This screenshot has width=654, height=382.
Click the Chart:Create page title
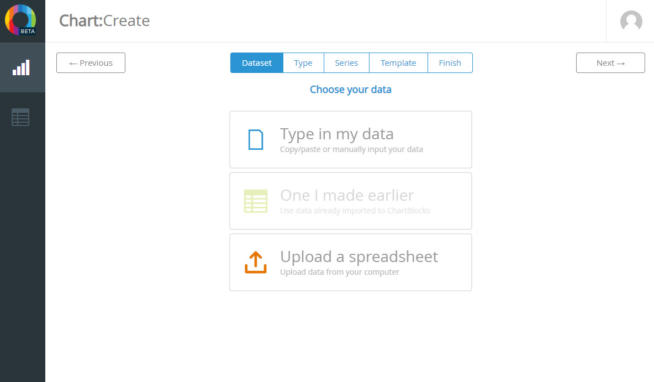[104, 20]
